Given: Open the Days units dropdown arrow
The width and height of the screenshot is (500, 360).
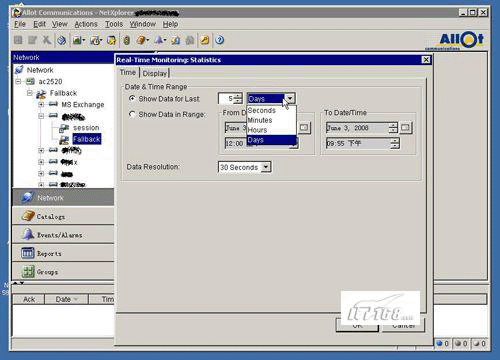Looking at the screenshot, I should pos(290,99).
